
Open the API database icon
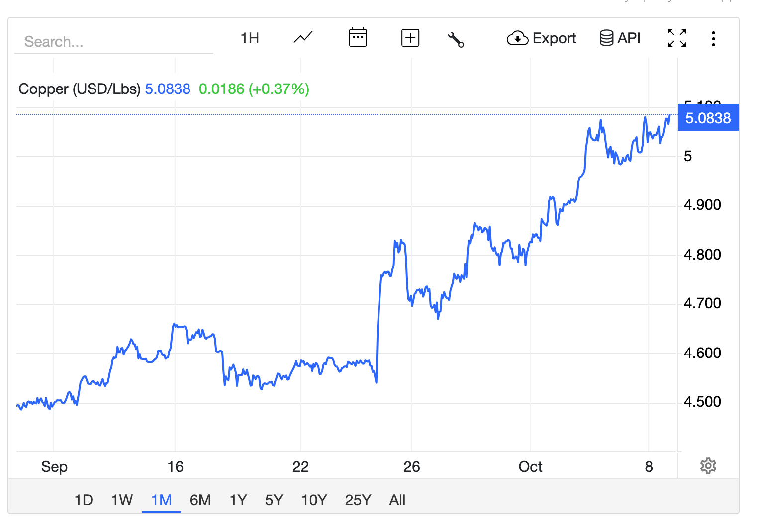click(x=606, y=38)
